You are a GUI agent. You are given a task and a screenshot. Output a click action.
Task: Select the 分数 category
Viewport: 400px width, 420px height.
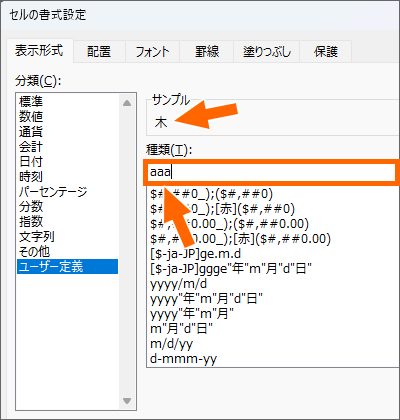click(67, 206)
